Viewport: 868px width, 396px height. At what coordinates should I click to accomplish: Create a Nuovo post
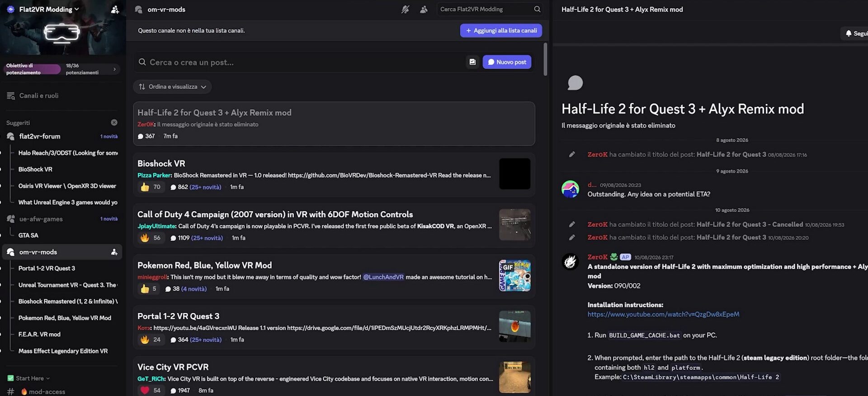tap(507, 62)
